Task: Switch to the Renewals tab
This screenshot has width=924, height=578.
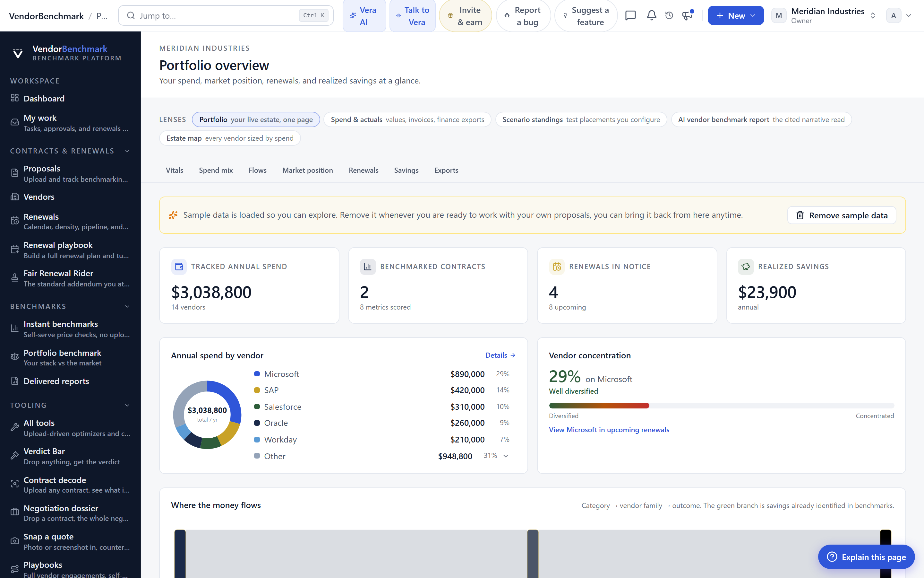Action: point(364,170)
